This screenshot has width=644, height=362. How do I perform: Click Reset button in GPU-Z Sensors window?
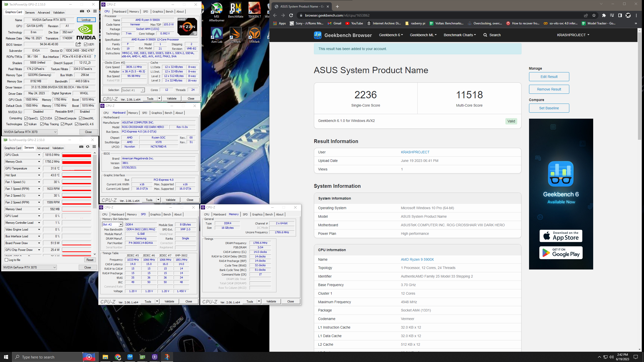(x=90, y=260)
